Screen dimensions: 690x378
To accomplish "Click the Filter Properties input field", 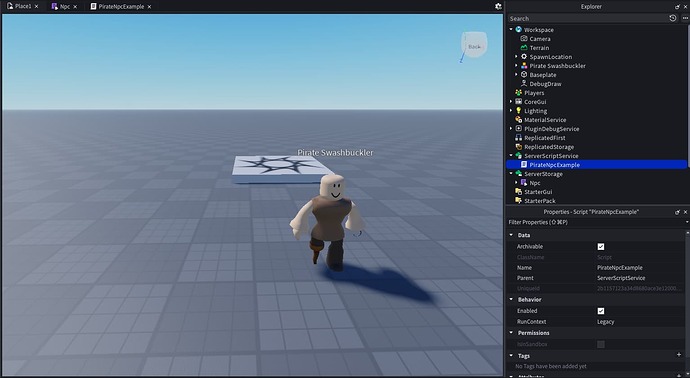I will (x=595, y=222).
